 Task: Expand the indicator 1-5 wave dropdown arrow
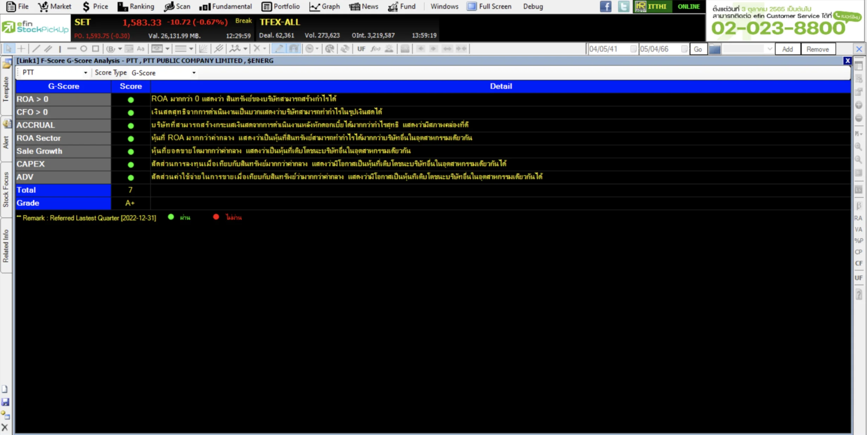click(x=245, y=49)
